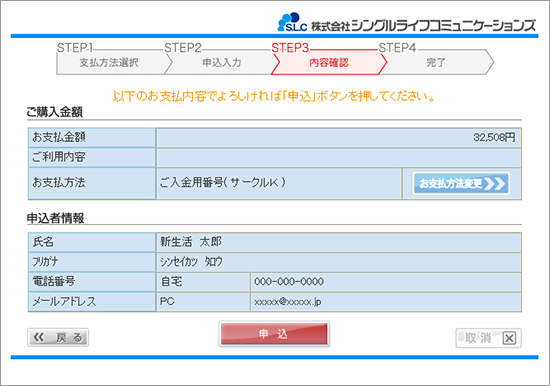This screenshot has width=550, height=386.
Task: Click the X icon on 取消 button
Action: [x=509, y=338]
